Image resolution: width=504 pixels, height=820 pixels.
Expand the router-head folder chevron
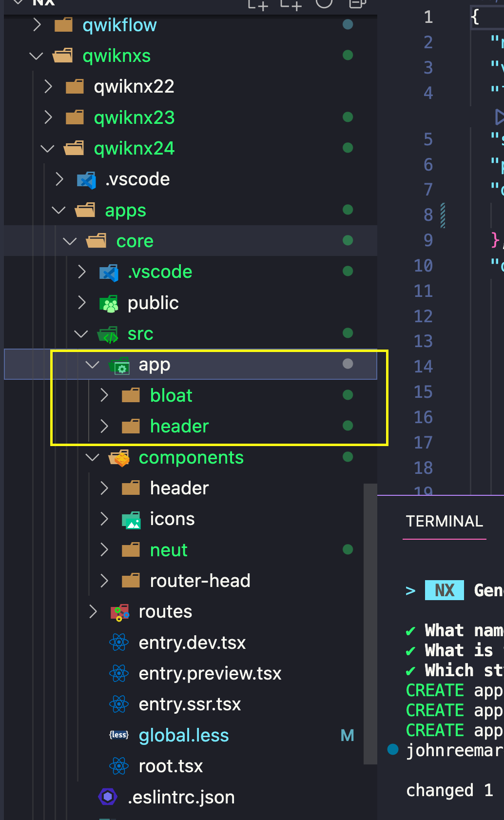(x=104, y=581)
